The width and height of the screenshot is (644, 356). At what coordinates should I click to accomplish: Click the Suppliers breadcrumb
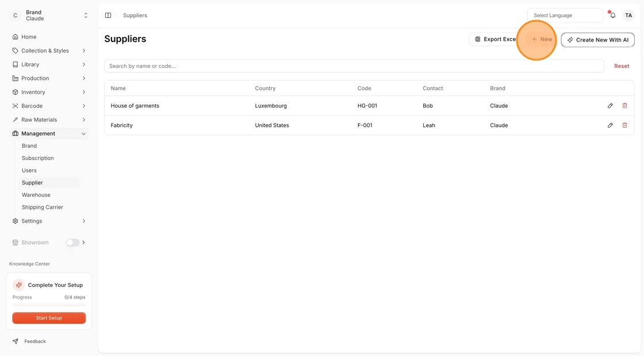pos(135,15)
